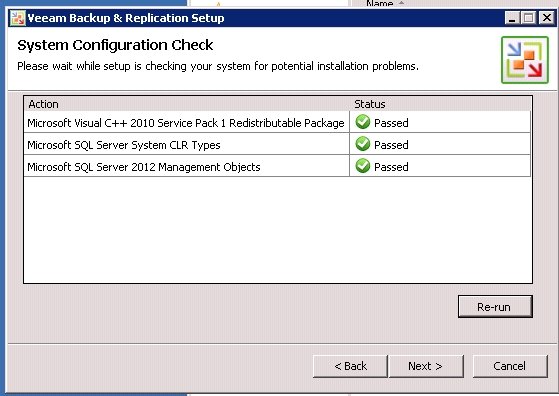
Task: Go back with the < Back button
Action: [350, 366]
